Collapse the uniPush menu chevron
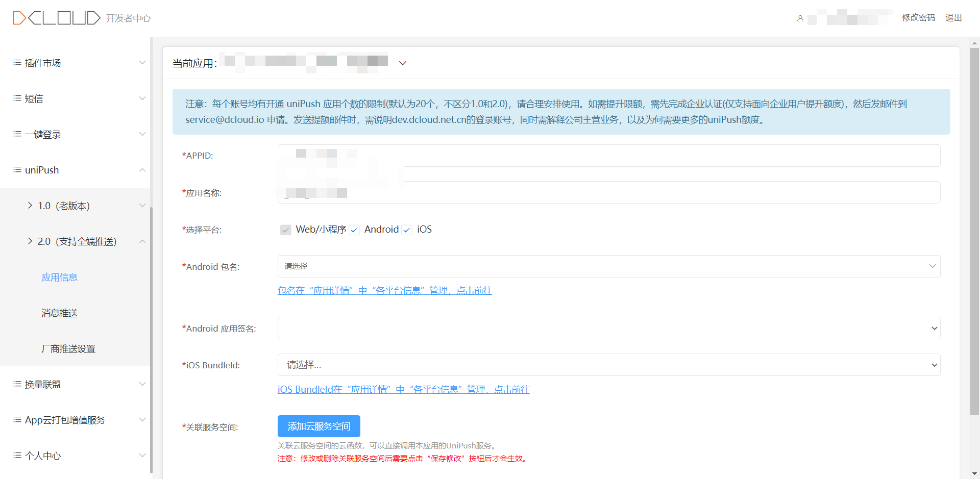 [142, 170]
